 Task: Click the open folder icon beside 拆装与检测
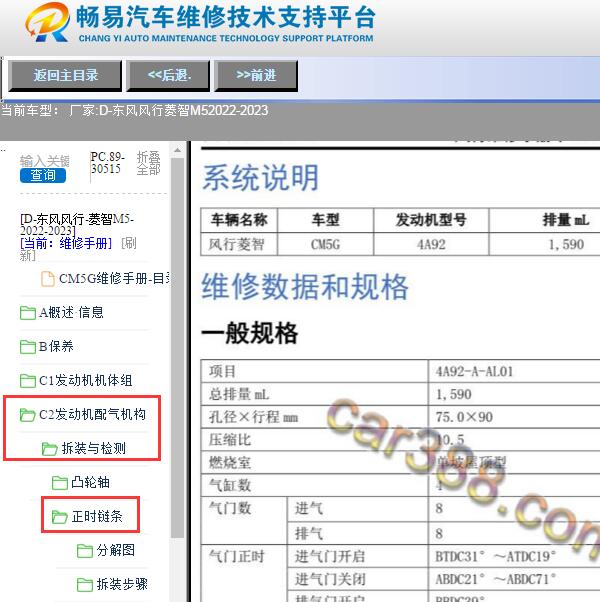(50, 448)
